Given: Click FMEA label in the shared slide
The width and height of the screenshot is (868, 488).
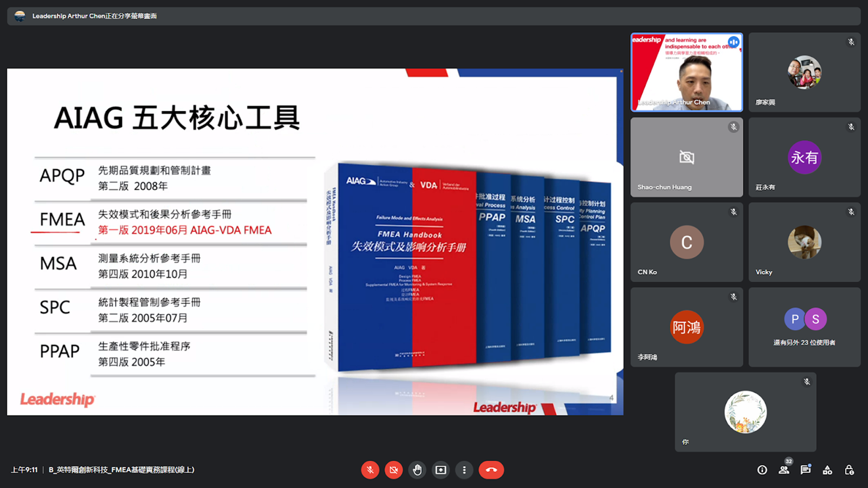Looking at the screenshot, I should (x=62, y=220).
